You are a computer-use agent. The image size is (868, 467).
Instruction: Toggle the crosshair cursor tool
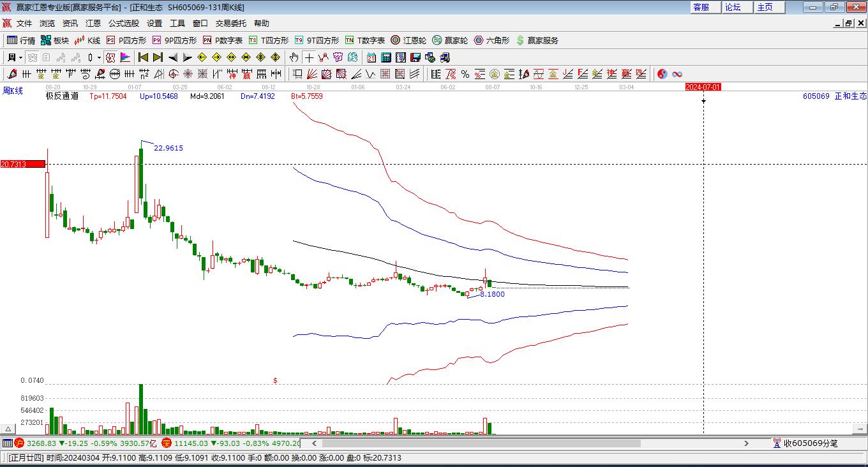(309, 57)
